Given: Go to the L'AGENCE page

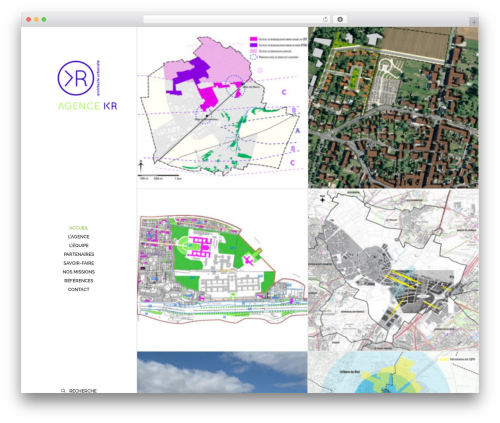Looking at the screenshot, I should click(x=79, y=237).
